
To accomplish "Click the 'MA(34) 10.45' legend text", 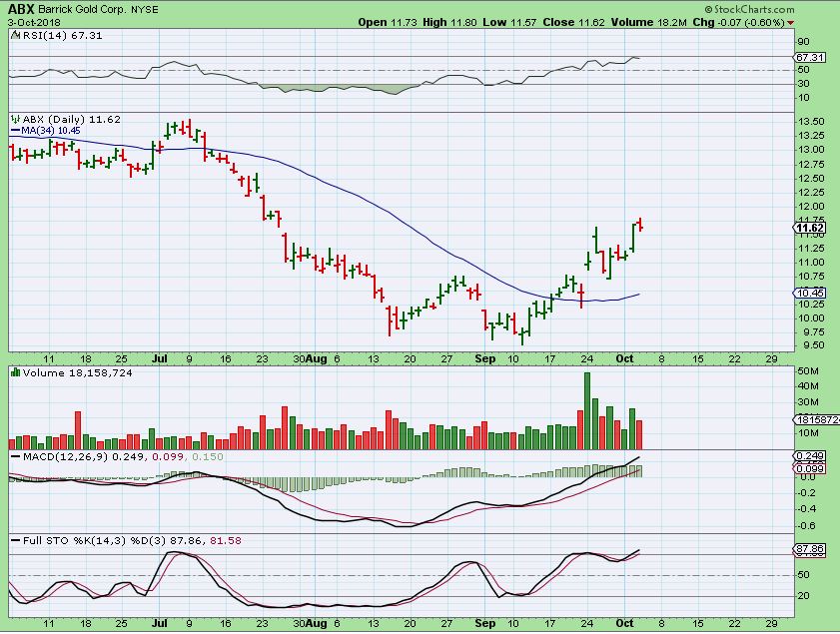I will click(x=51, y=130).
